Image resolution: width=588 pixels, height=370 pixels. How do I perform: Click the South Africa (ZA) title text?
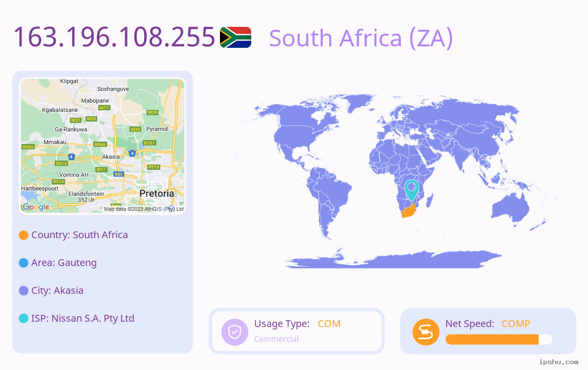[361, 38]
